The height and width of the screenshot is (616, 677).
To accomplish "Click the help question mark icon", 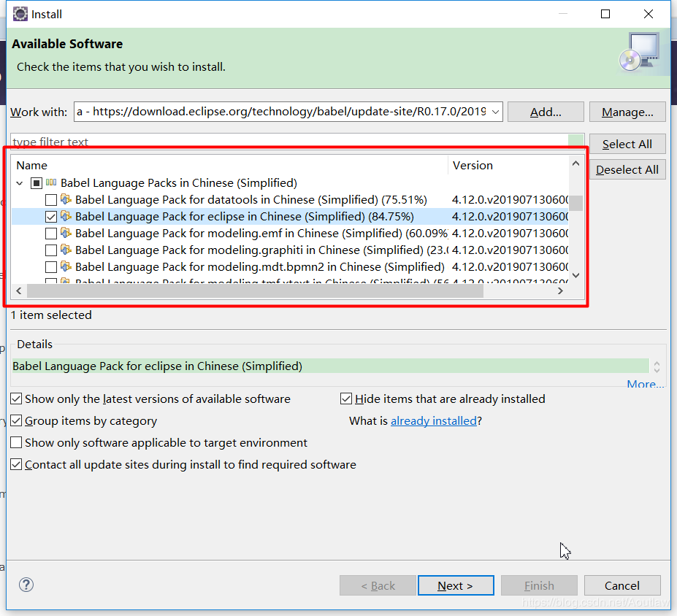I will click(x=26, y=585).
